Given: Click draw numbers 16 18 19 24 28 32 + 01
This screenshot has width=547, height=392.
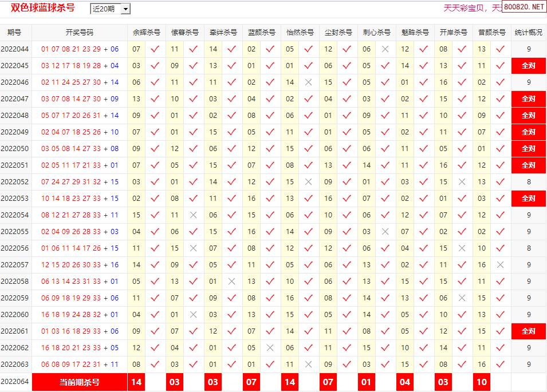Looking at the screenshot, I should (x=80, y=315).
